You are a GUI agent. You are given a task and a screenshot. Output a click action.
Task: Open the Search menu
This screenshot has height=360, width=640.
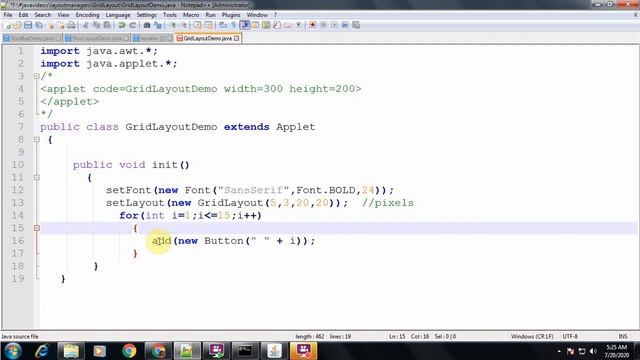(x=42, y=15)
